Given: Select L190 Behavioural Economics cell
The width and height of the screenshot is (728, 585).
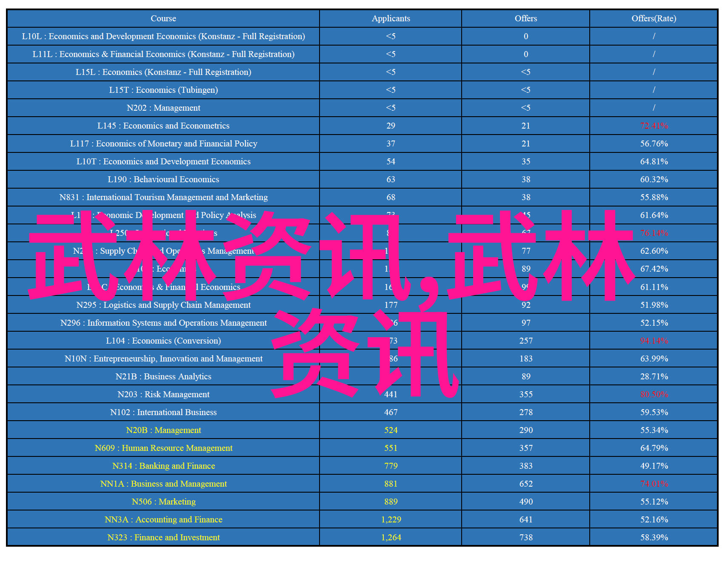Looking at the screenshot, I should point(163,179).
